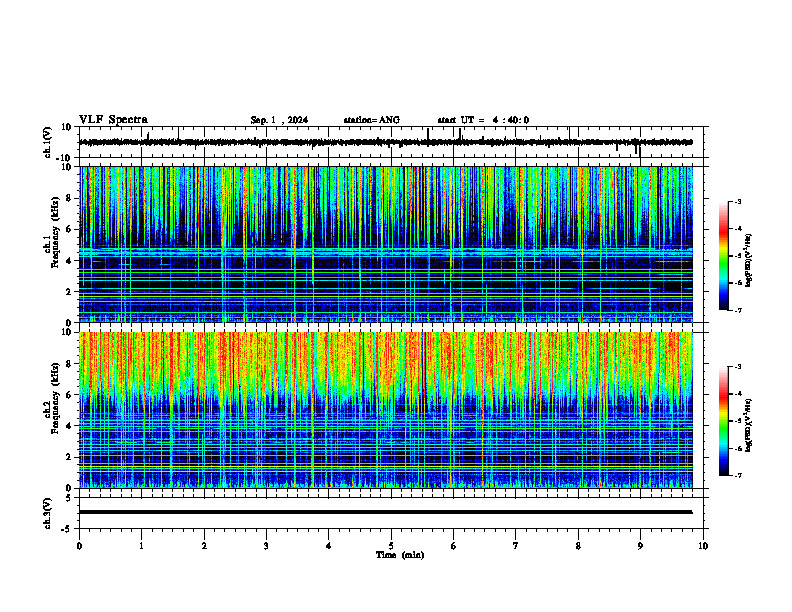Click the upper color scale log(PSD) unit label
Viewport: 792px width, 612px height.
749,261
